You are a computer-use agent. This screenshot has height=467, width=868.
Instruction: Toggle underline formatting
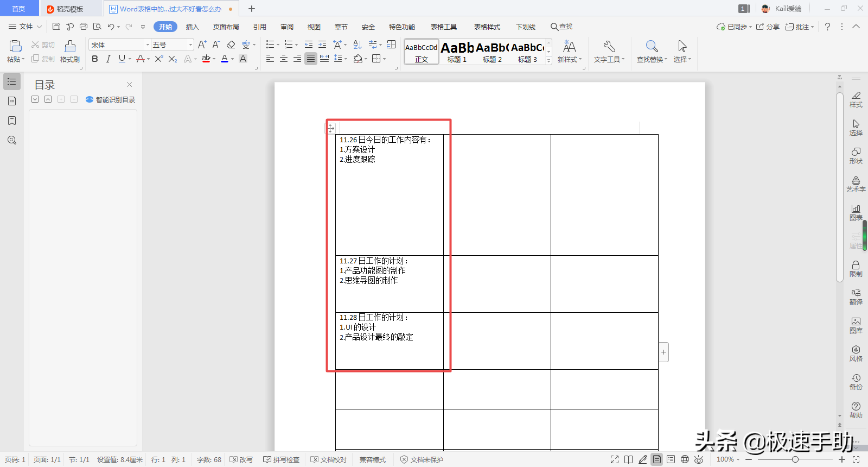[x=122, y=59]
